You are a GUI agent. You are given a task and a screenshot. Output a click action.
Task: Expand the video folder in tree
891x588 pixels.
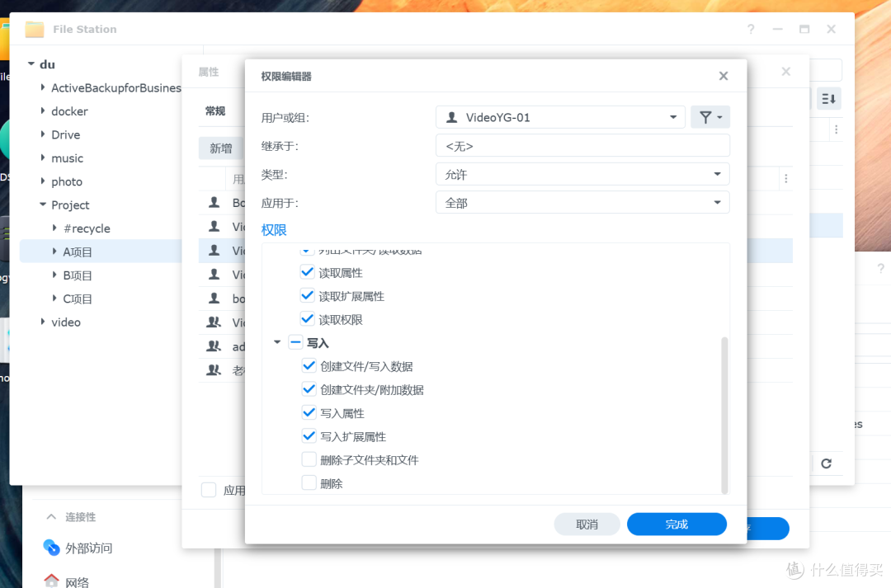pos(43,322)
